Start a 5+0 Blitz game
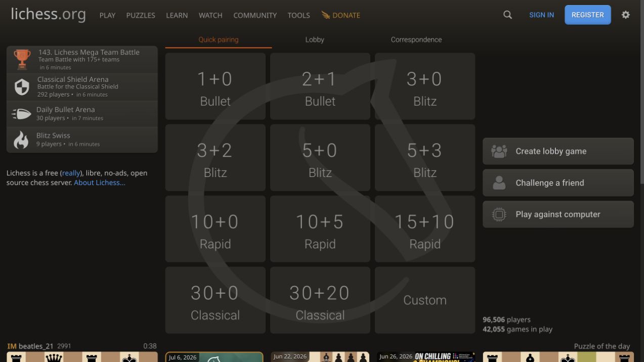Screen dimensions: 644x362 pos(320,158)
